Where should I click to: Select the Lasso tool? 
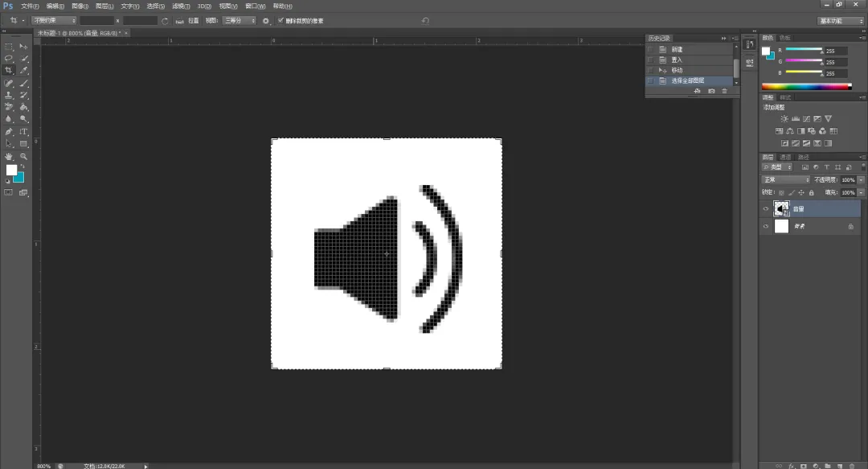coord(9,58)
